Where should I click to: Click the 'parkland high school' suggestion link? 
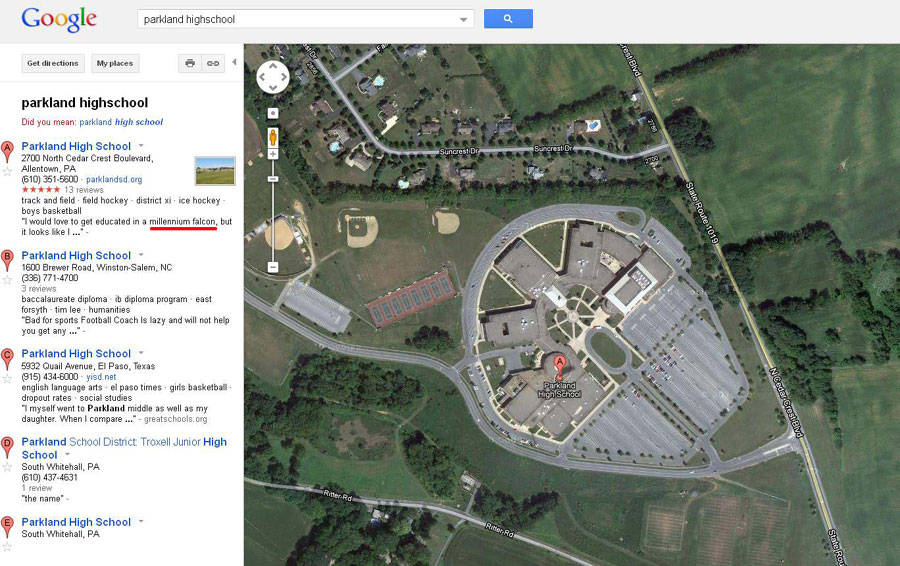tap(121, 122)
